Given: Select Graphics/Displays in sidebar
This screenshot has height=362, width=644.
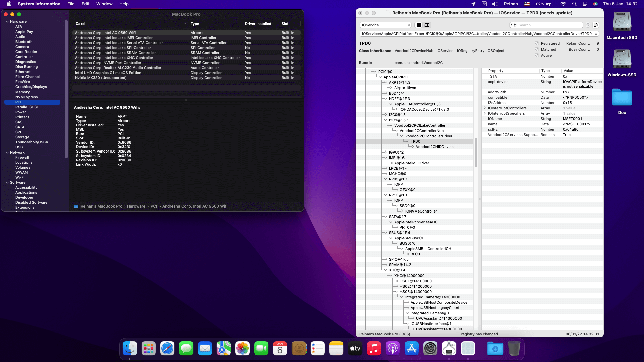Looking at the screenshot, I should tap(31, 87).
